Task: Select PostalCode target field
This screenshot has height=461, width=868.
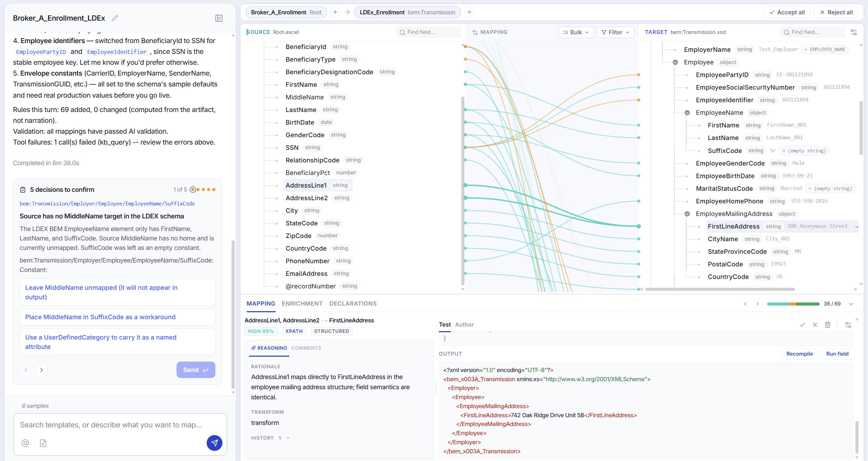Action: point(725,264)
